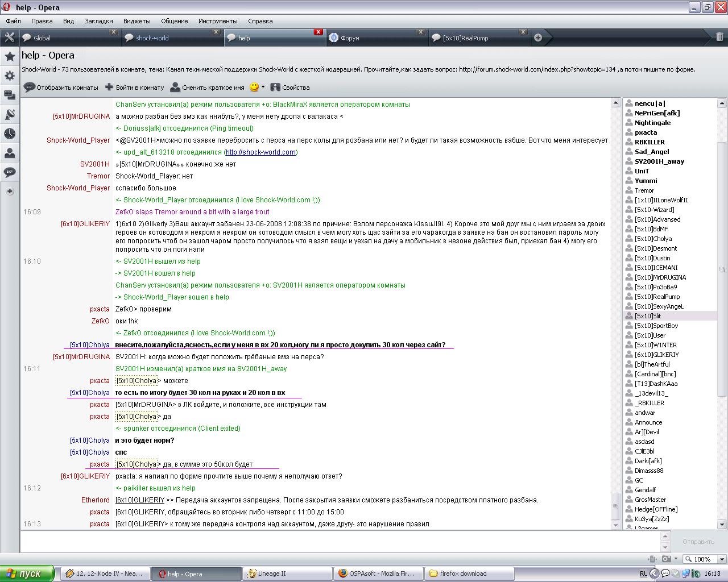Click Отобразить комнаты button

pos(61,88)
